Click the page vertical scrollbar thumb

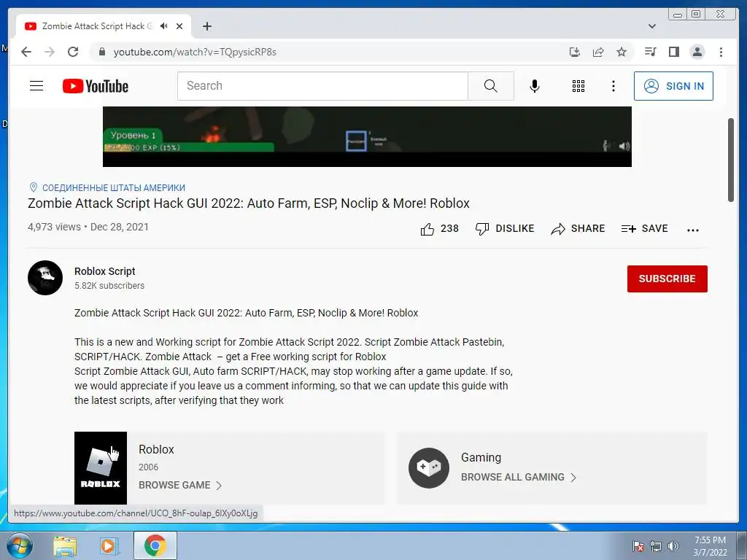click(x=731, y=160)
